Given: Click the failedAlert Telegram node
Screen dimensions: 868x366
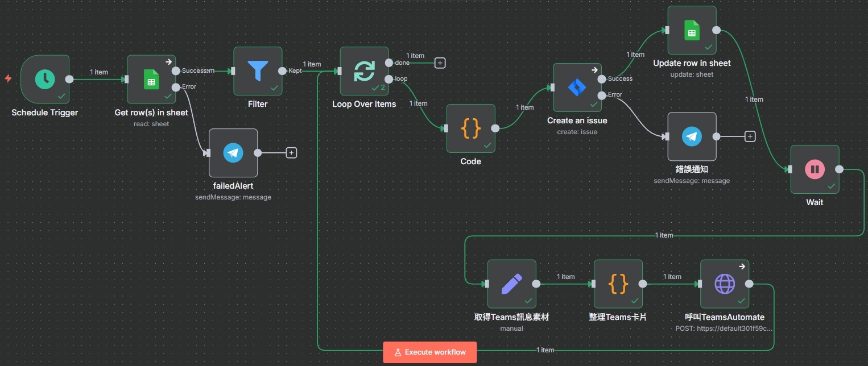Looking at the screenshot, I should click(233, 152).
